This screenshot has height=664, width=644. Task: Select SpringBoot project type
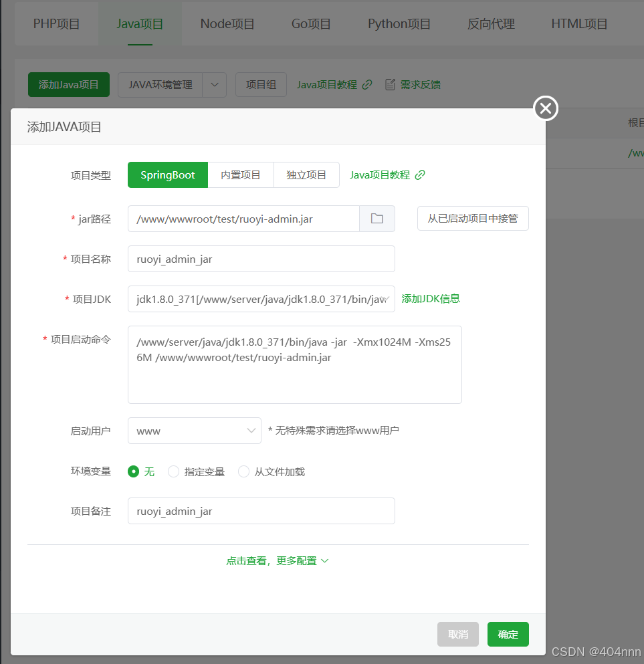coord(168,175)
